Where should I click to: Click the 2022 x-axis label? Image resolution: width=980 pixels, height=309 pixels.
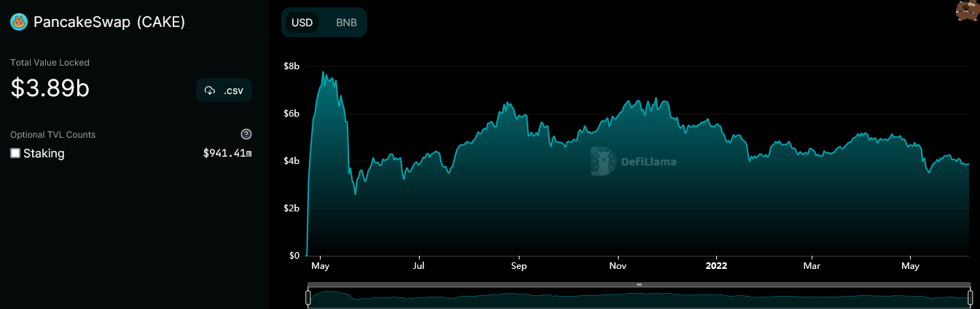click(x=716, y=267)
